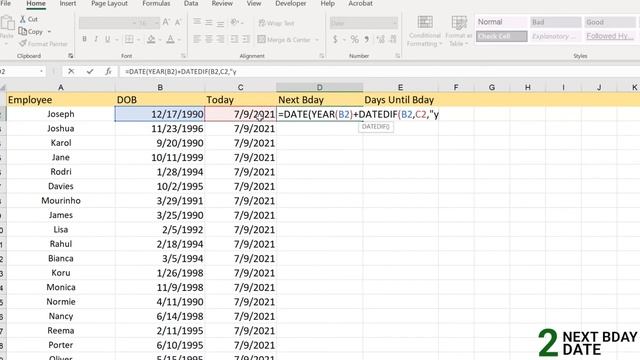640x360 pixels.
Task: Toggle Wrap Text
Action: tap(276, 23)
